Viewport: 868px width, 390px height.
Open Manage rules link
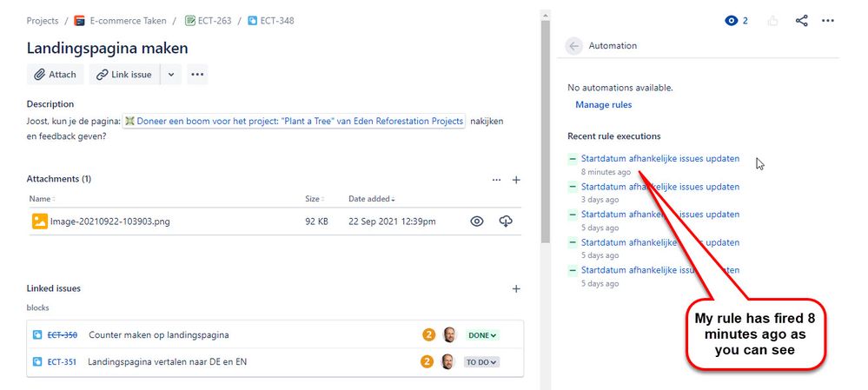(x=603, y=104)
